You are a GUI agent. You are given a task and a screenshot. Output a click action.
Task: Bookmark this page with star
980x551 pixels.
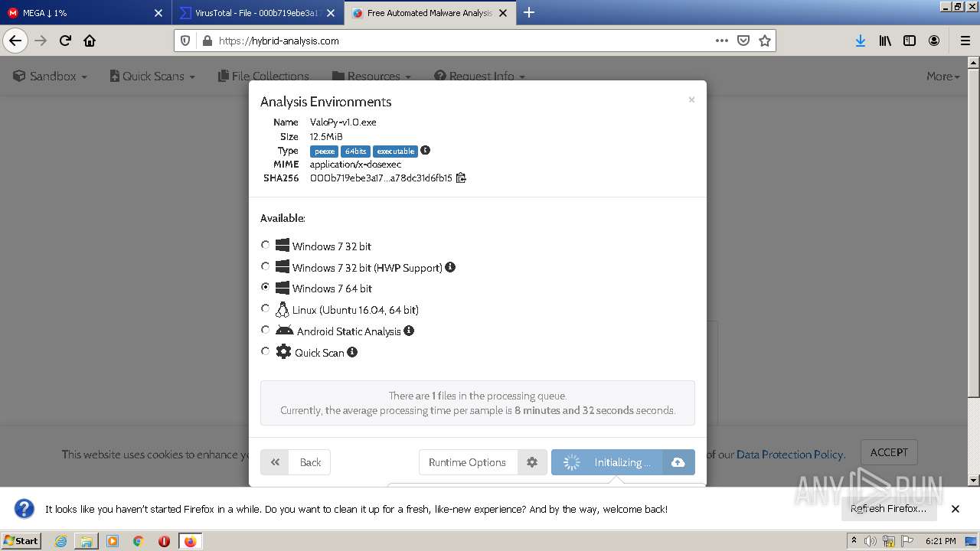[764, 41]
